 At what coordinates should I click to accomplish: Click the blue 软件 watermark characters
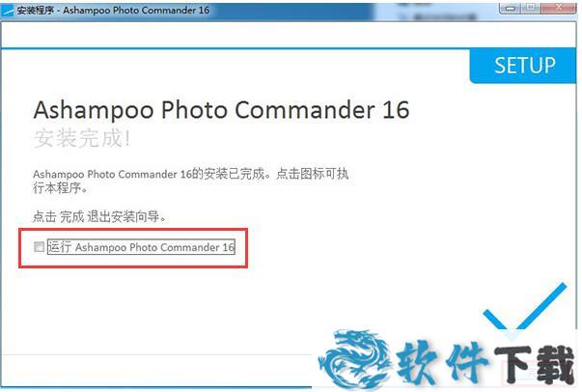[442, 362]
